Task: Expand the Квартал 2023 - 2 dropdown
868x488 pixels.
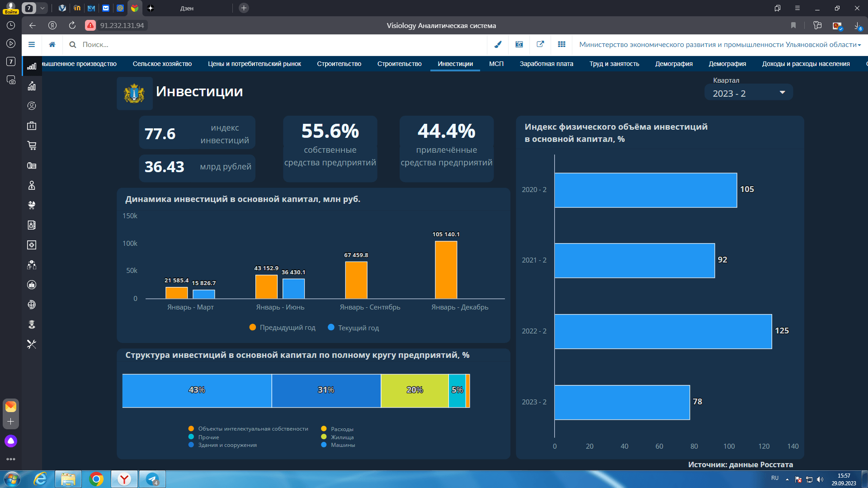Action: click(749, 93)
